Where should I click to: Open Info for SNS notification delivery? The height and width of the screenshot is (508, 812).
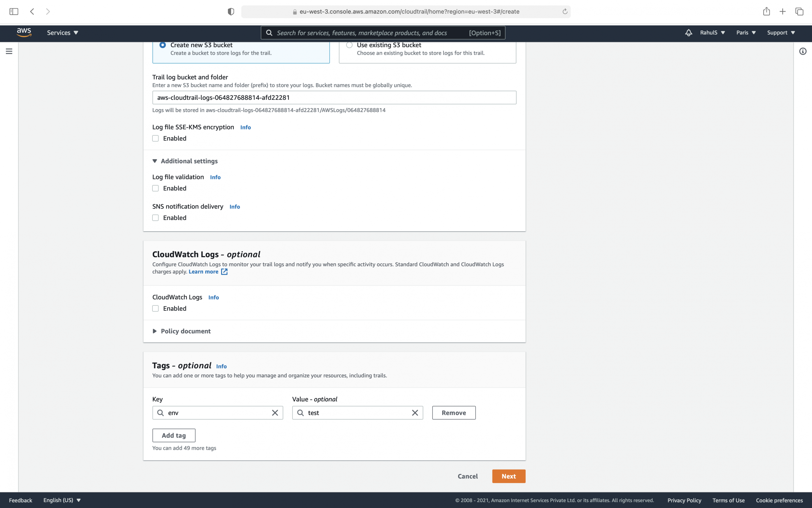pyautogui.click(x=235, y=207)
